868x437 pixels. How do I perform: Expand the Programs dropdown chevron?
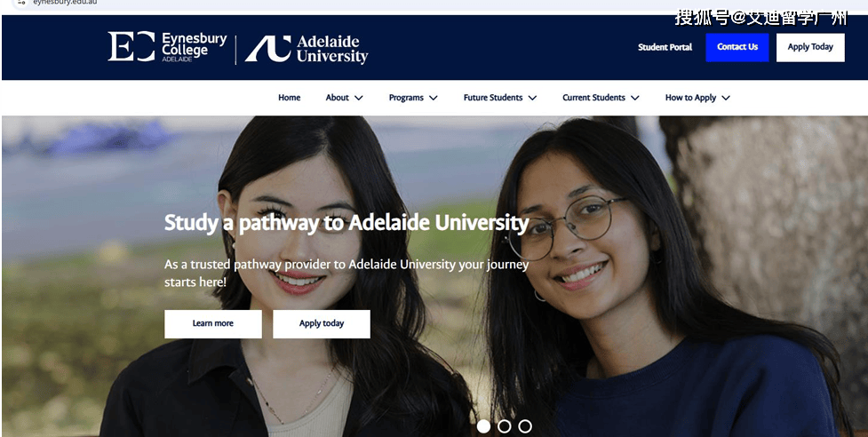point(434,98)
